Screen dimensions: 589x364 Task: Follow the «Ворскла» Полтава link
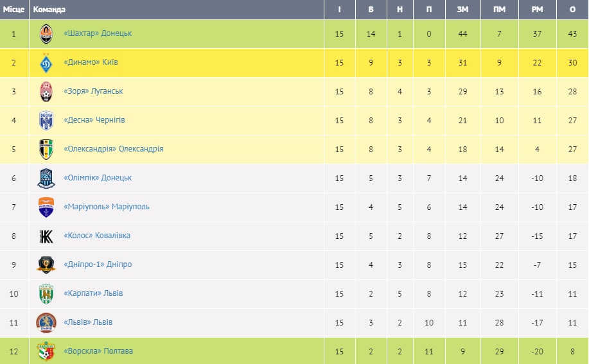pos(98,351)
